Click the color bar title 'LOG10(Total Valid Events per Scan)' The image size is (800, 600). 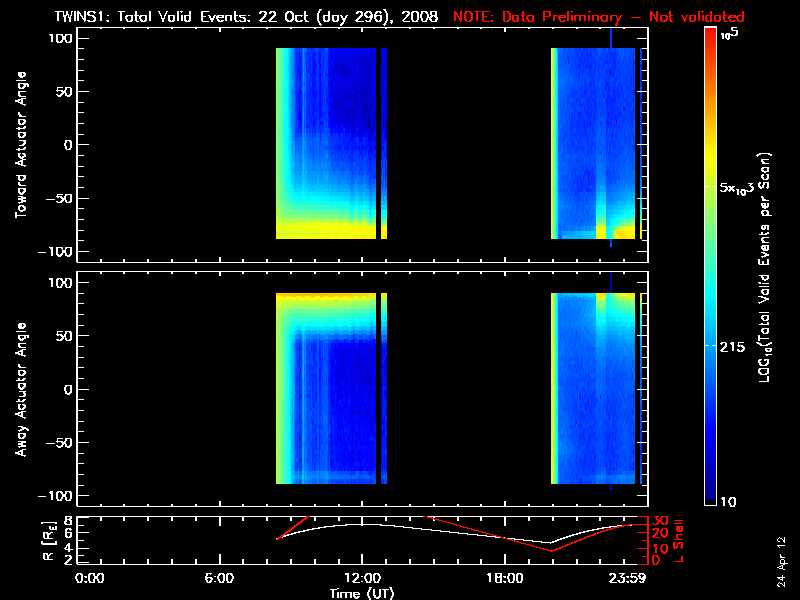[x=767, y=270]
